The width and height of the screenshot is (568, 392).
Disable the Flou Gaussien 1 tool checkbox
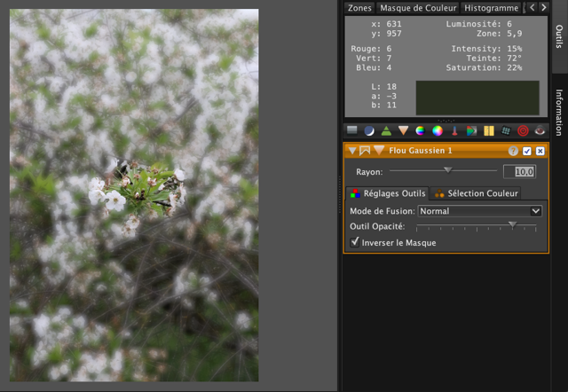point(527,151)
